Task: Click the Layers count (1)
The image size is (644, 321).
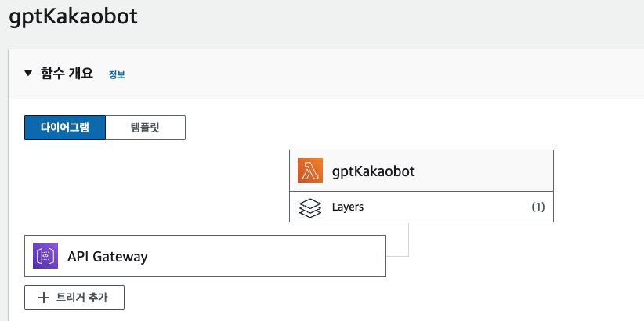Action: pyautogui.click(x=538, y=207)
